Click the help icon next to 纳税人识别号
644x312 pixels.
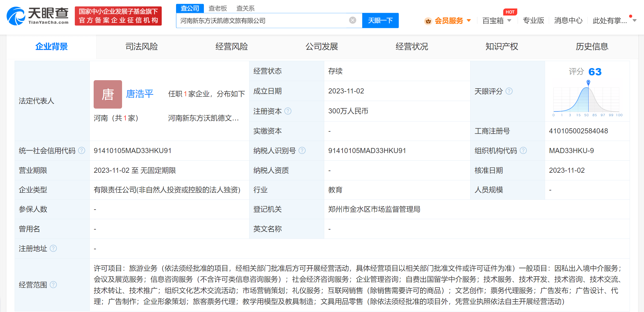coord(302,151)
